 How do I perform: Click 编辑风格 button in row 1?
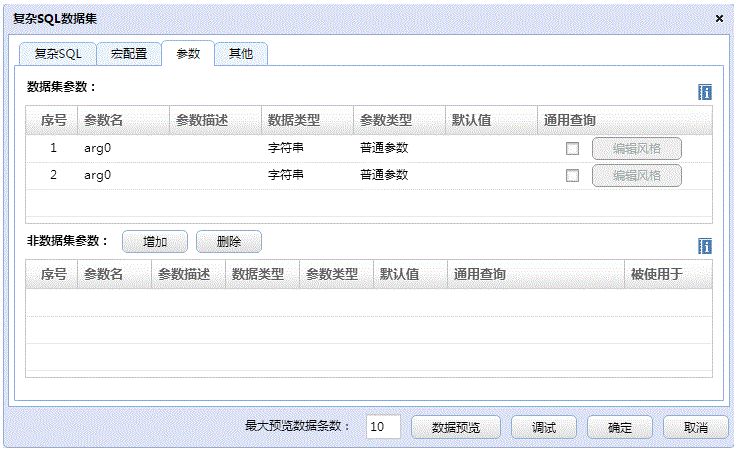637,149
